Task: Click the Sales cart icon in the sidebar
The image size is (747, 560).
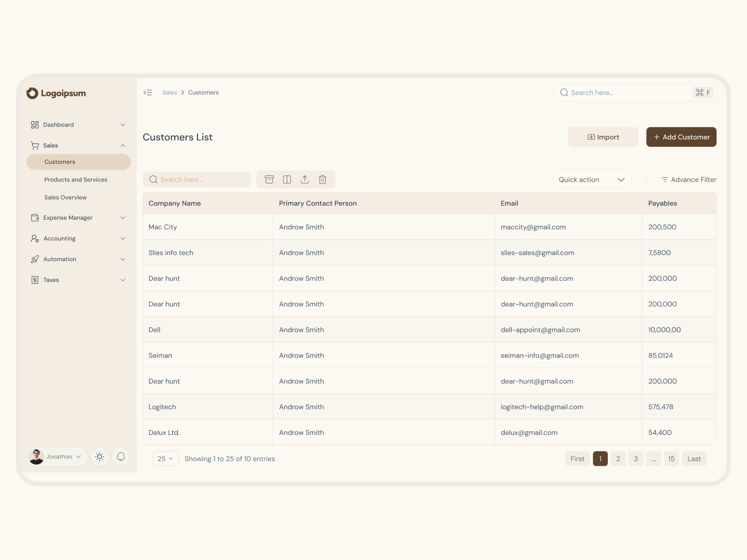Action: point(35,145)
